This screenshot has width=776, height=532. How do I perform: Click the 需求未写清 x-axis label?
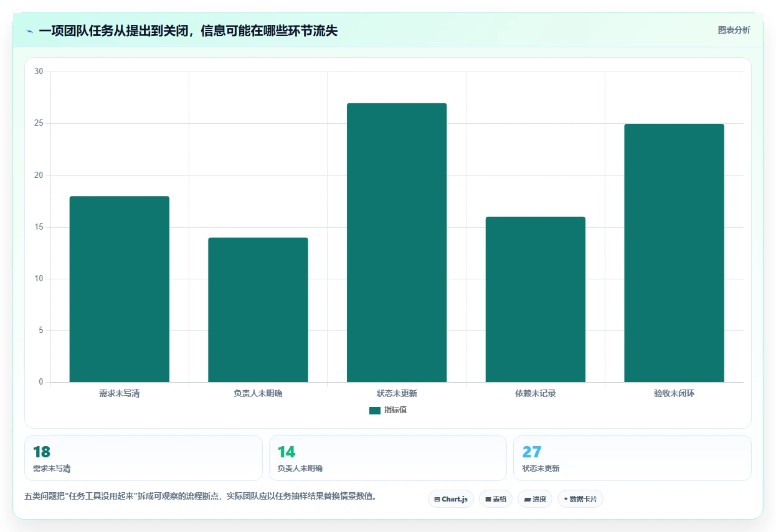(x=119, y=393)
